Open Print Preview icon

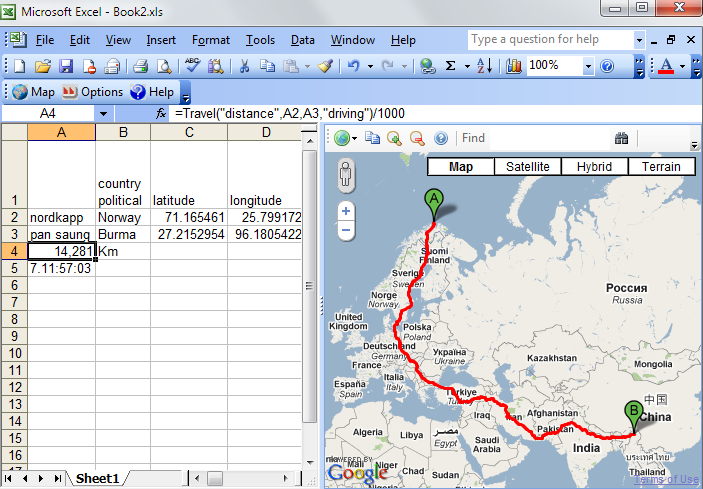coord(140,66)
